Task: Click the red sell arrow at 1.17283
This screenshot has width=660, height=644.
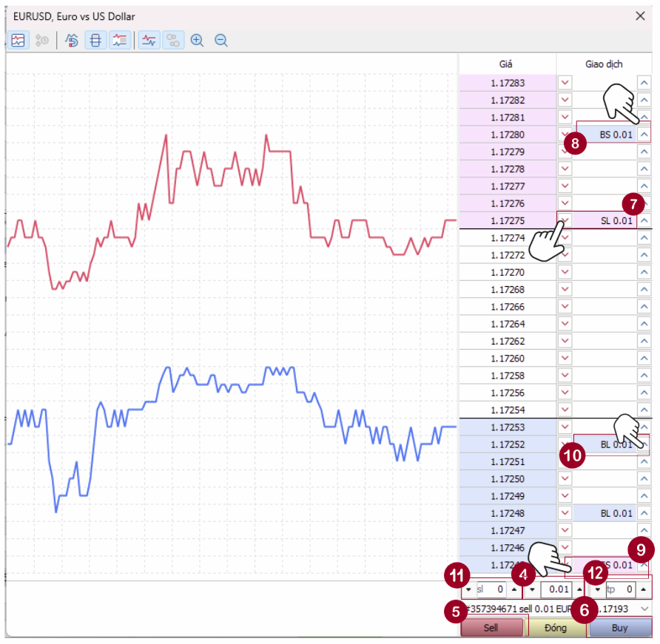Action: (x=565, y=83)
